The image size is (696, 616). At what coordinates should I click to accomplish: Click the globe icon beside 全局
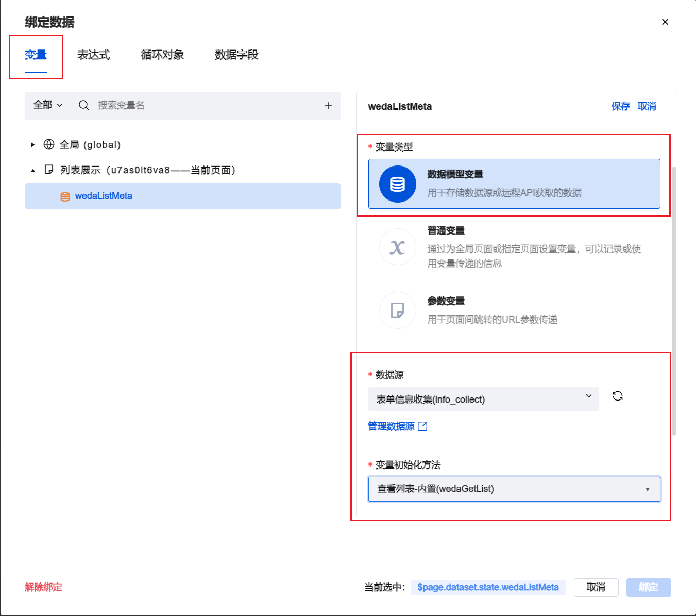pyautogui.click(x=49, y=144)
